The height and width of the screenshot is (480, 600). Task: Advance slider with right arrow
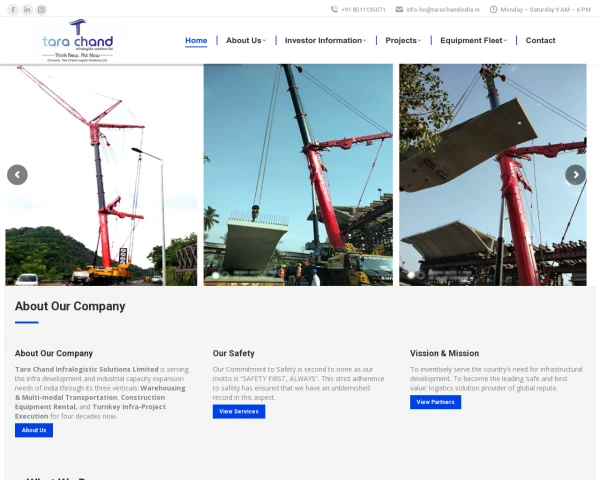point(576,175)
